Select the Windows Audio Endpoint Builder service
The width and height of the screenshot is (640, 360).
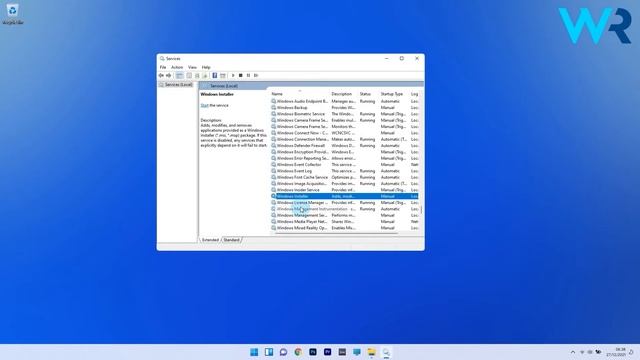tap(344, 101)
